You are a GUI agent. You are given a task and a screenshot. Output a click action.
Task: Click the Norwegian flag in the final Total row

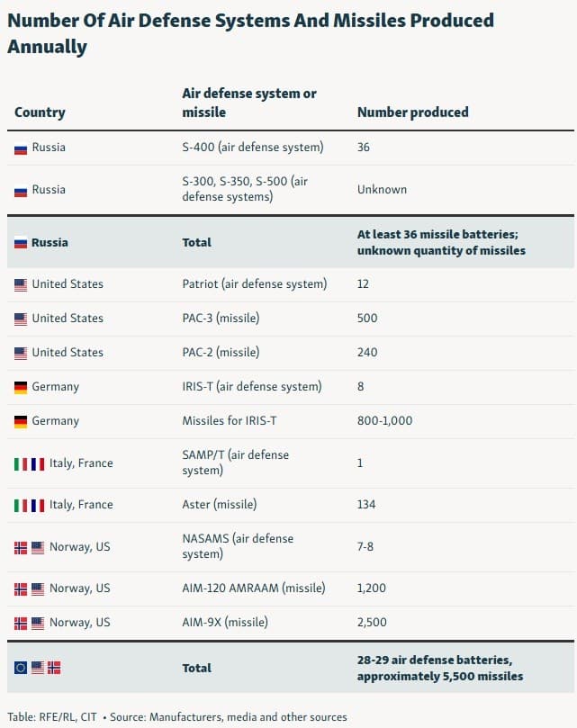click(x=54, y=668)
